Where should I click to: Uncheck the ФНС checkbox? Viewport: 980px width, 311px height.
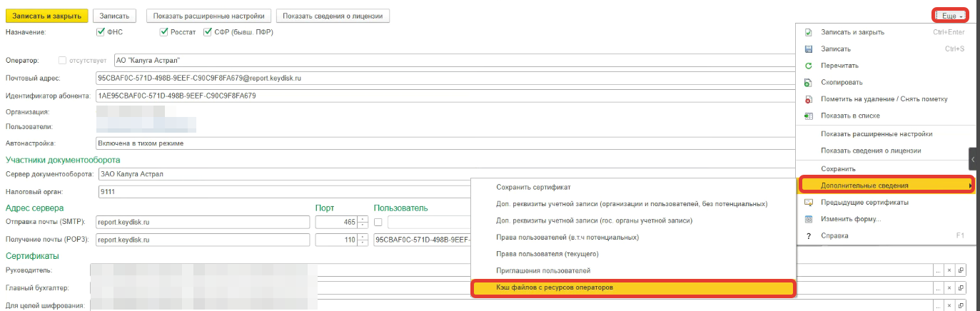point(101,32)
